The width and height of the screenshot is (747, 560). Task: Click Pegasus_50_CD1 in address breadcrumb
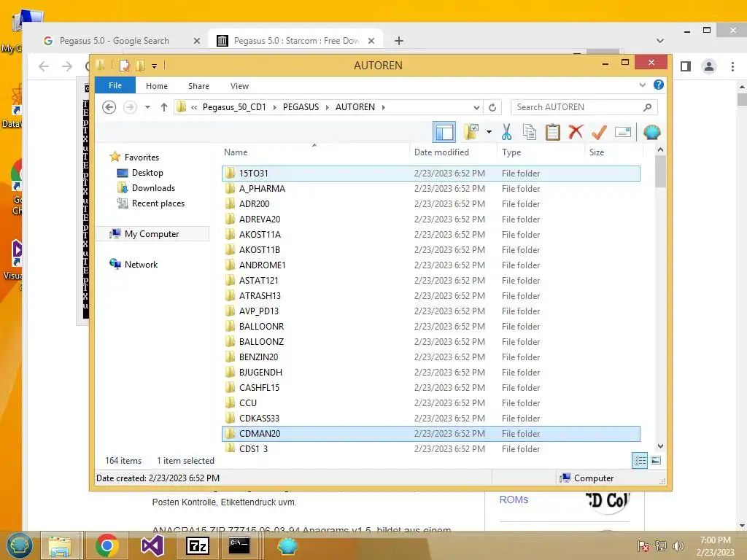(x=234, y=107)
